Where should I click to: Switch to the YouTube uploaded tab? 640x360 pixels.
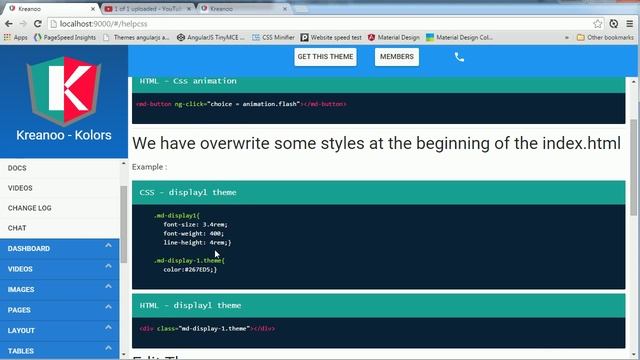[x=147, y=9]
